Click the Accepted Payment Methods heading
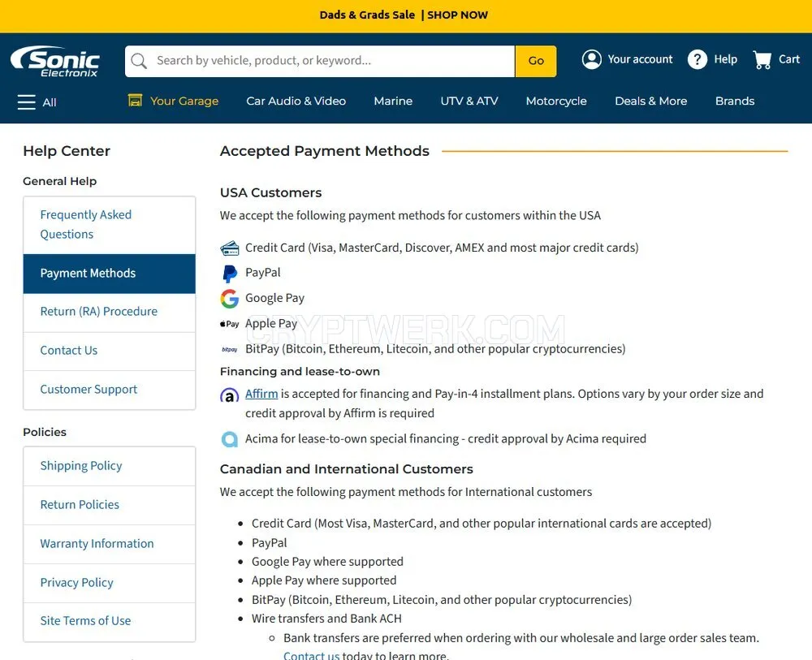The width and height of the screenshot is (812, 660). click(x=325, y=151)
